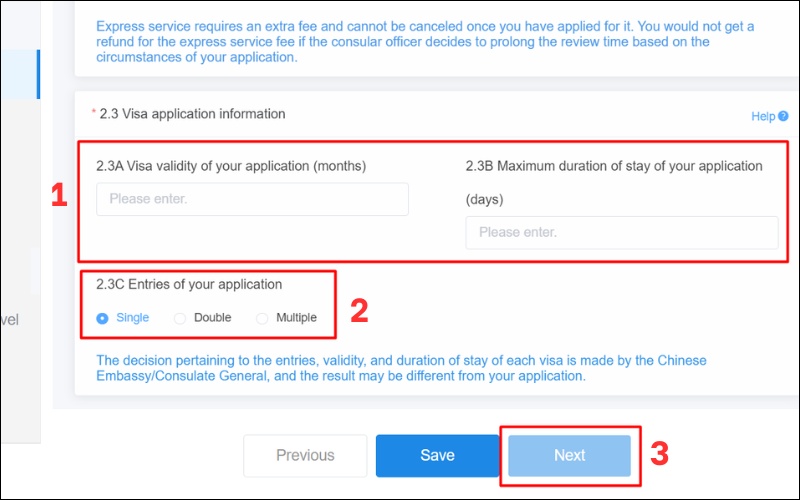Select the Single entry radio button
The image size is (800, 500).
pos(102,318)
